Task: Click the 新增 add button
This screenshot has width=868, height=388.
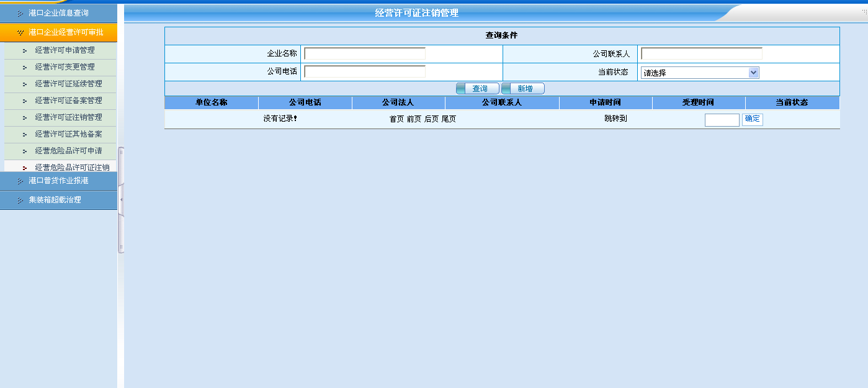Action: coord(523,89)
